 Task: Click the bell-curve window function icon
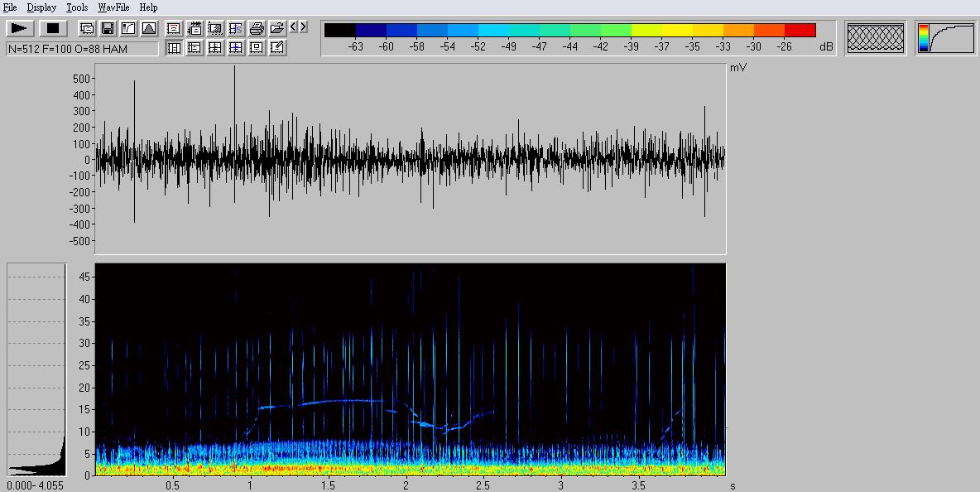[149, 28]
